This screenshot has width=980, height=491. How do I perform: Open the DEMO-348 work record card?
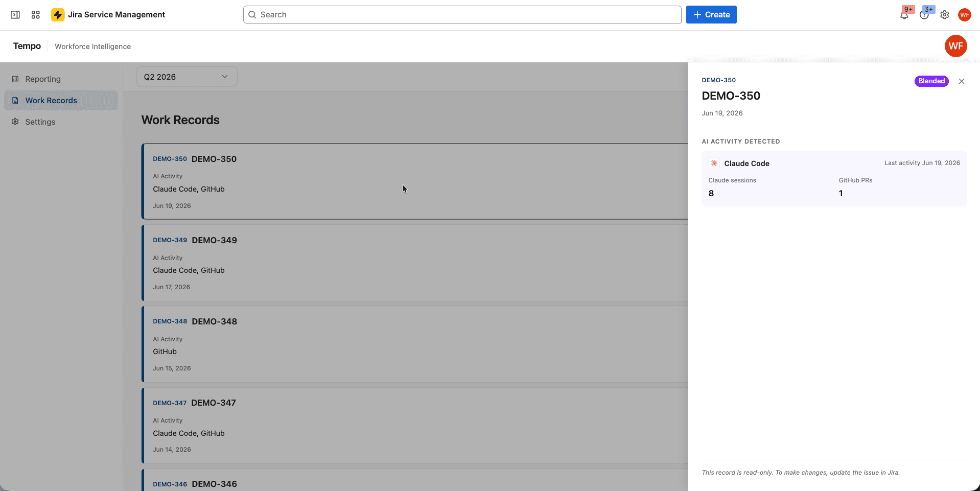pos(415,344)
